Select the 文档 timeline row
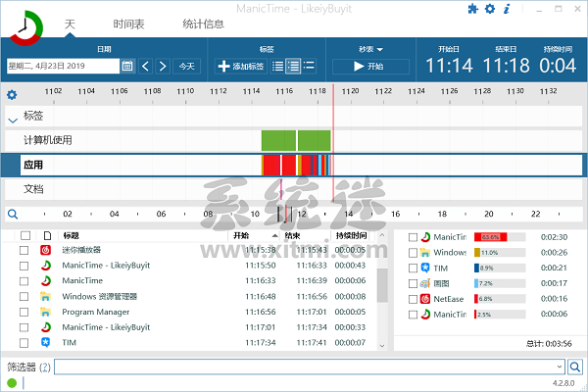The image size is (588, 392). 294,189
